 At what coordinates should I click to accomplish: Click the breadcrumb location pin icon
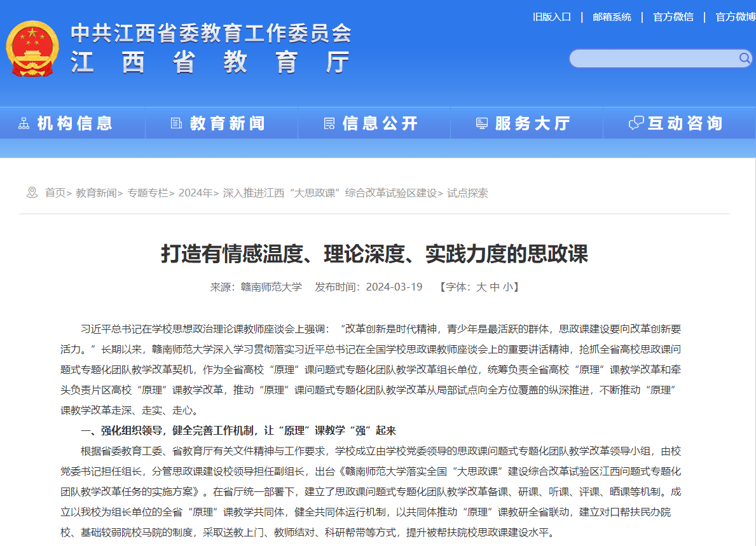coord(32,193)
